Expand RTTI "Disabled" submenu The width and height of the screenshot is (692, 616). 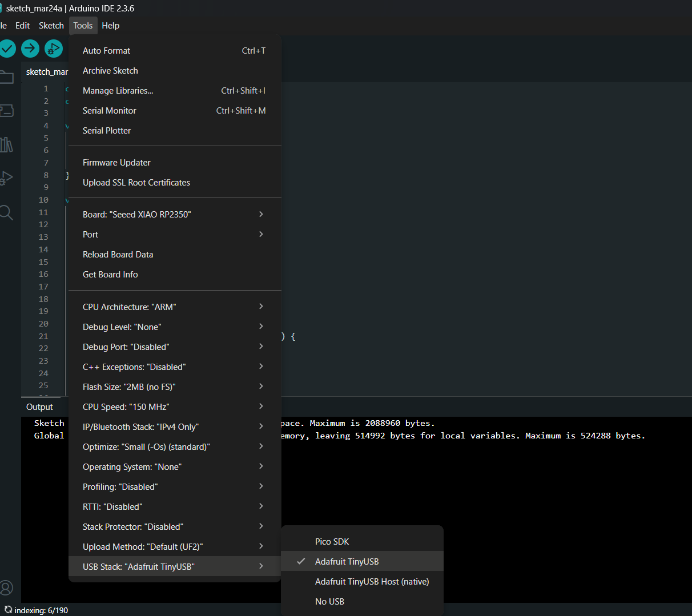point(174,506)
